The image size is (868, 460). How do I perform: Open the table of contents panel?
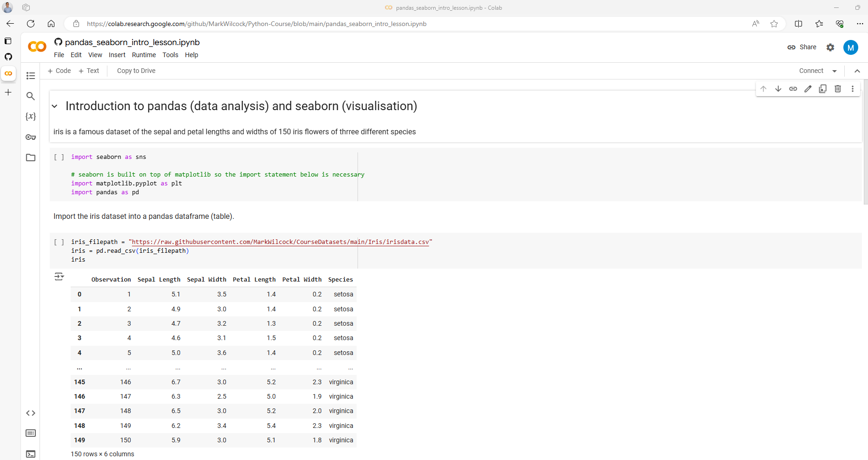click(x=31, y=76)
